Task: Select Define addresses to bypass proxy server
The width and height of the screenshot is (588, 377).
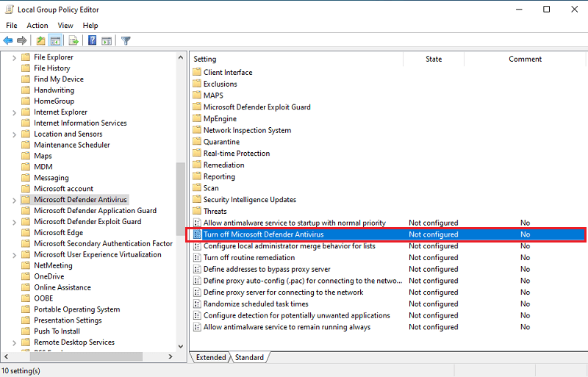Action: (267, 269)
